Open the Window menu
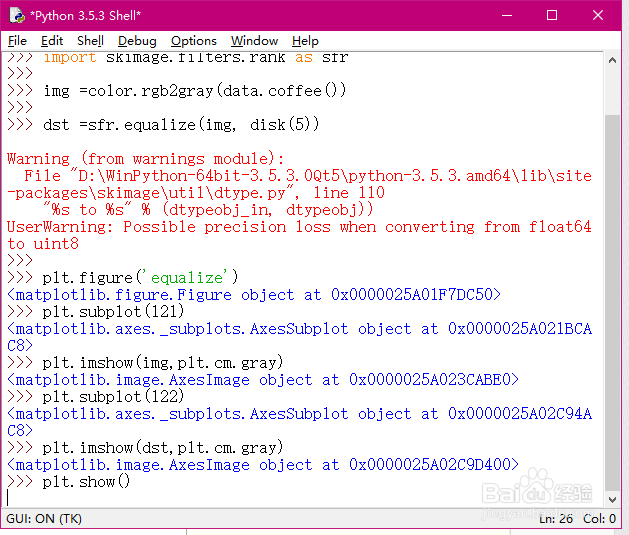 tap(254, 41)
